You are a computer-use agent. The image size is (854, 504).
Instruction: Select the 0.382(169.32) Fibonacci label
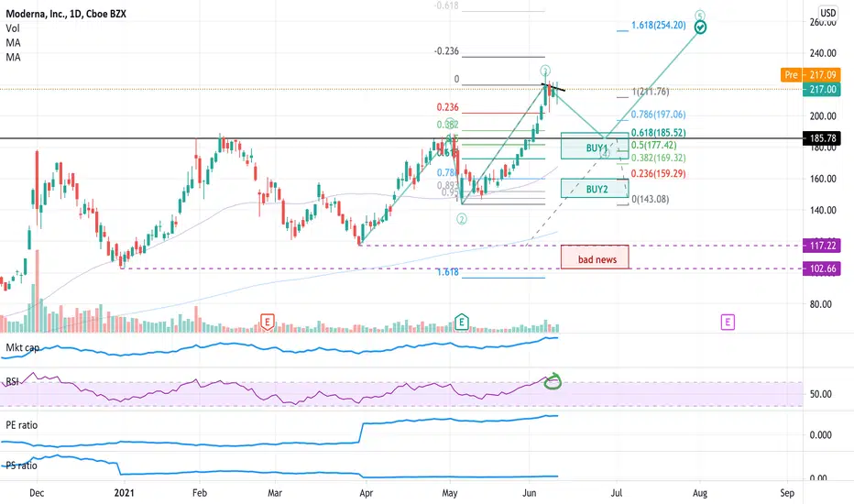[659, 158]
